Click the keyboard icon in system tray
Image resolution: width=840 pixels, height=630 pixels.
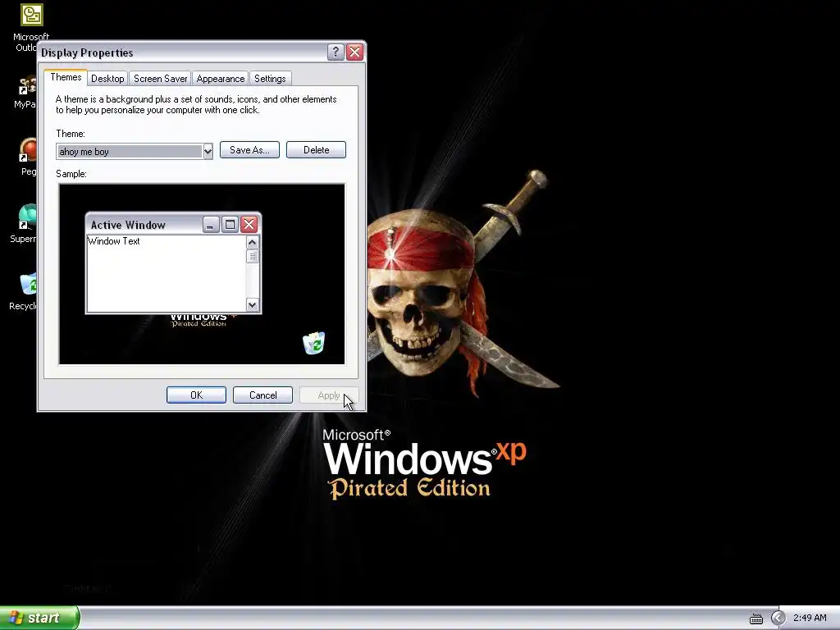click(x=756, y=619)
